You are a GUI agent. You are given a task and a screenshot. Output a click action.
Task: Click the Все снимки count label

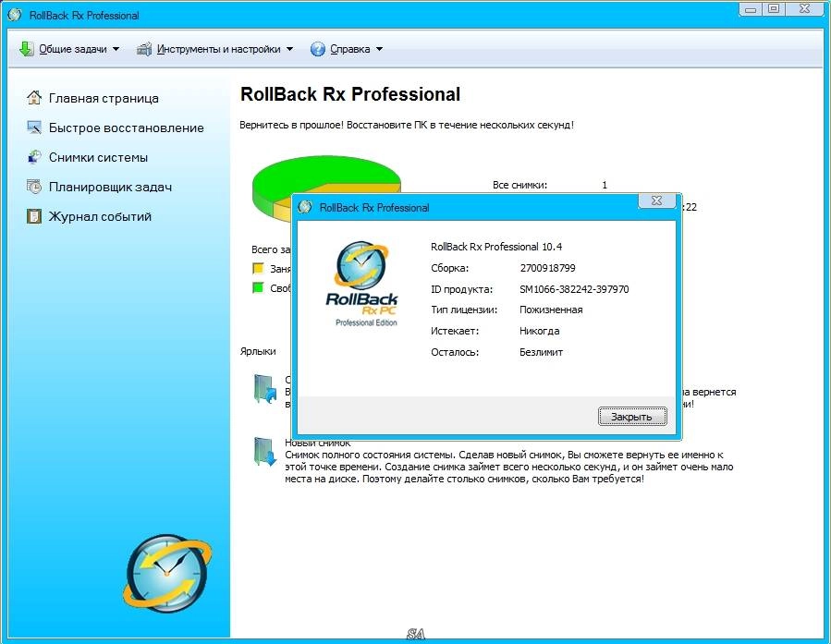519,185
